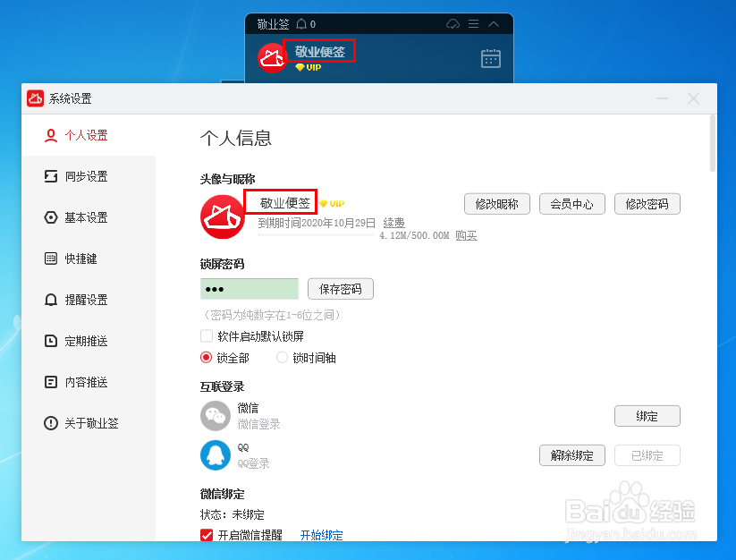Viewport: 736px width, 560px height.
Task: Click the 修改密码 button
Action: pos(647,204)
